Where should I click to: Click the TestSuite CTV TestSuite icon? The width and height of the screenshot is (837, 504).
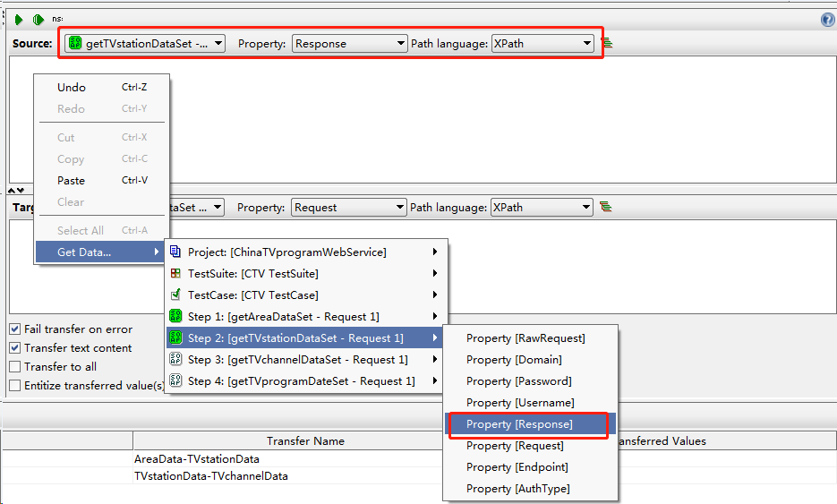pyautogui.click(x=175, y=273)
